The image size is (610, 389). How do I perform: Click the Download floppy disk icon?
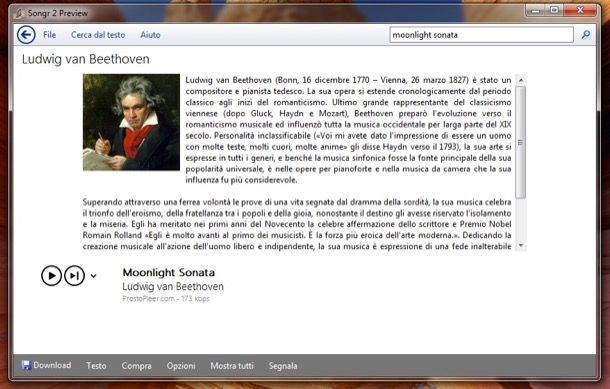click(26, 365)
